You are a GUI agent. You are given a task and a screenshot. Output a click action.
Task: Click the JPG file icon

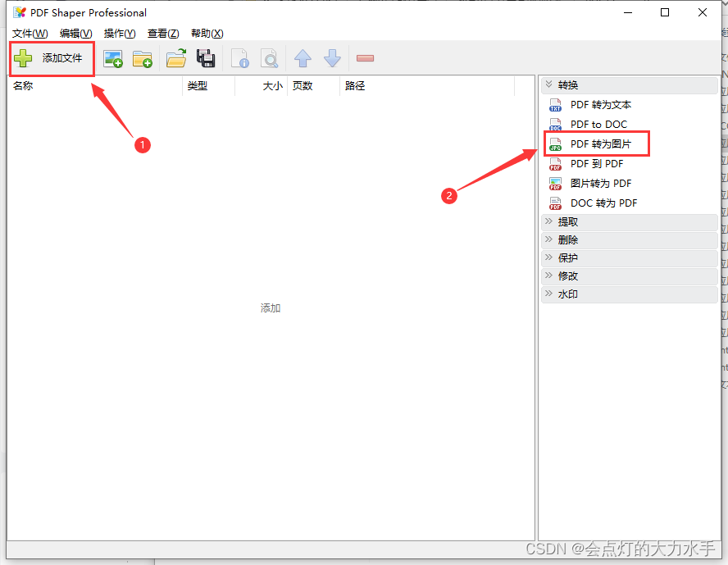tap(555, 144)
